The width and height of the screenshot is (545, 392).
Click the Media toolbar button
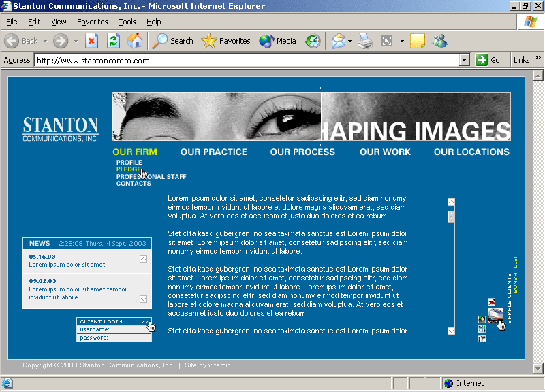pyautogui.click(x=277, y=41)
